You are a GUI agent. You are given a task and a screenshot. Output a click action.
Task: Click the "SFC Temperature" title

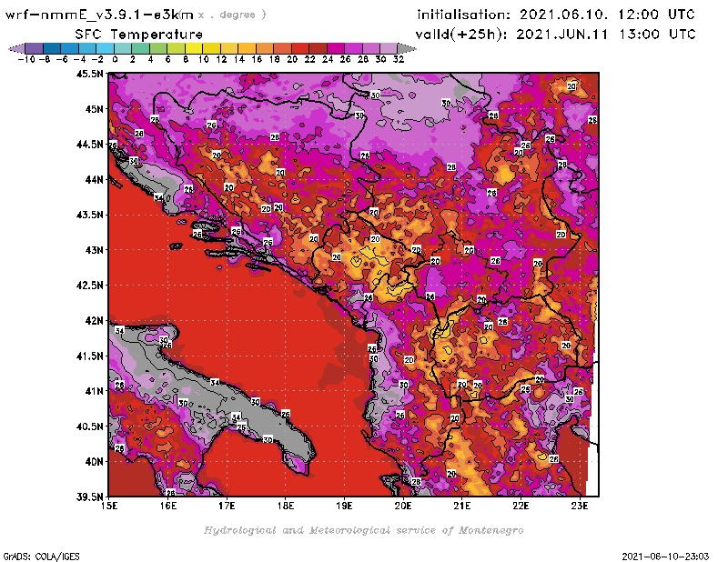tap(139, 35)
